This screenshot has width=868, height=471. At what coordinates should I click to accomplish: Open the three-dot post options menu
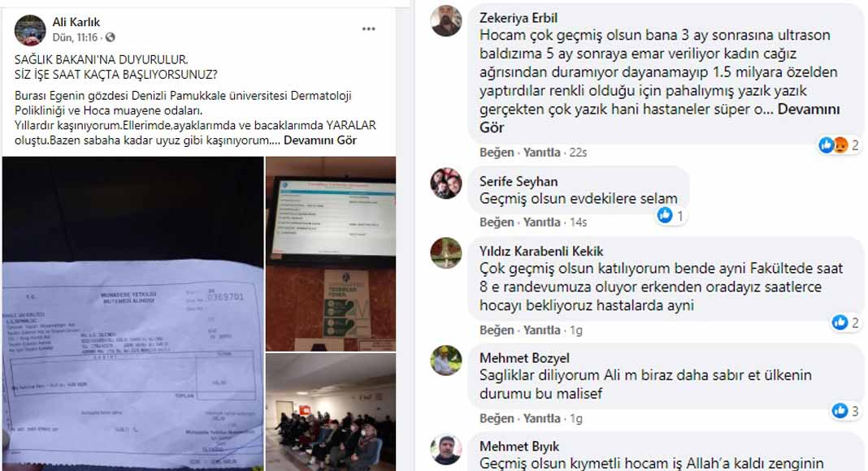coord(369,28)
